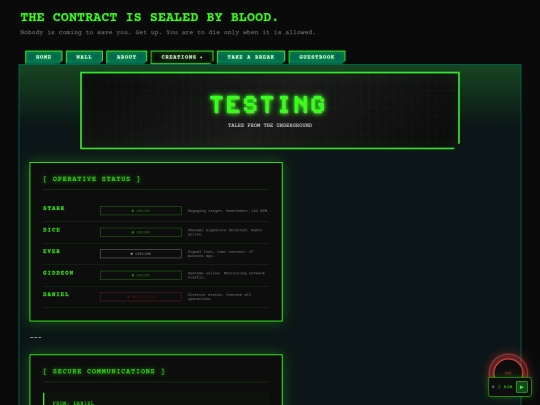Click 'Tales from the Underground' subtitle
Screen dimensions: 540x405
(270, 125)
